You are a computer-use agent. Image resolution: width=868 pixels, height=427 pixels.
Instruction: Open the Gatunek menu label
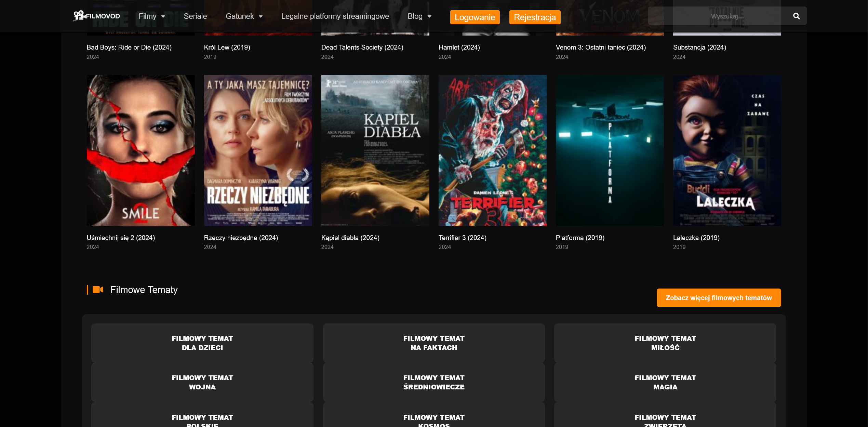tap(240, 16)
